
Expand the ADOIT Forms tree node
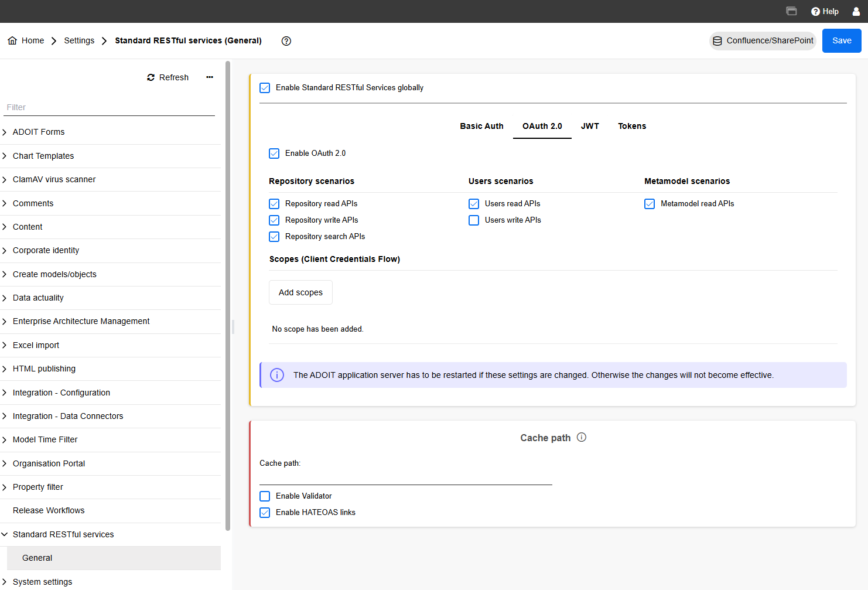tap(5, 132)
